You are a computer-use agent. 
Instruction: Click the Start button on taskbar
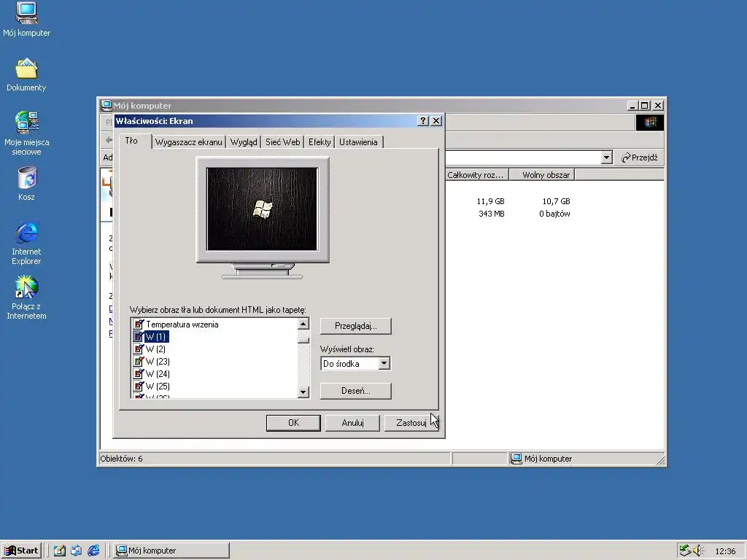21,551
